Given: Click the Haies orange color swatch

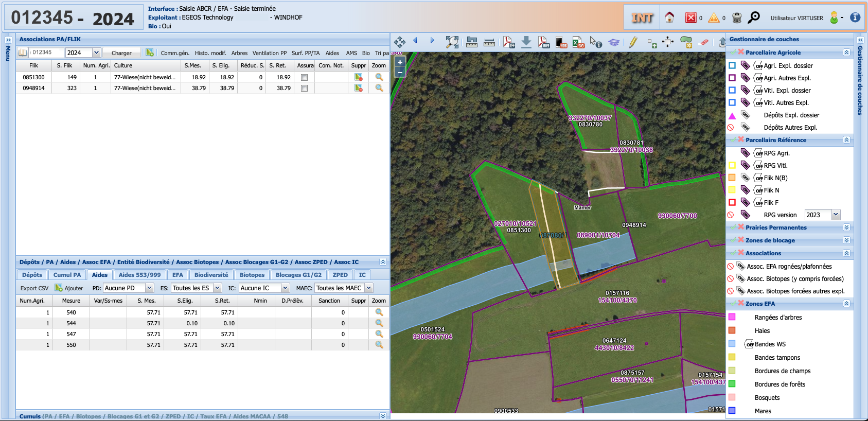Looking at the screenshot, I should 732,330.
